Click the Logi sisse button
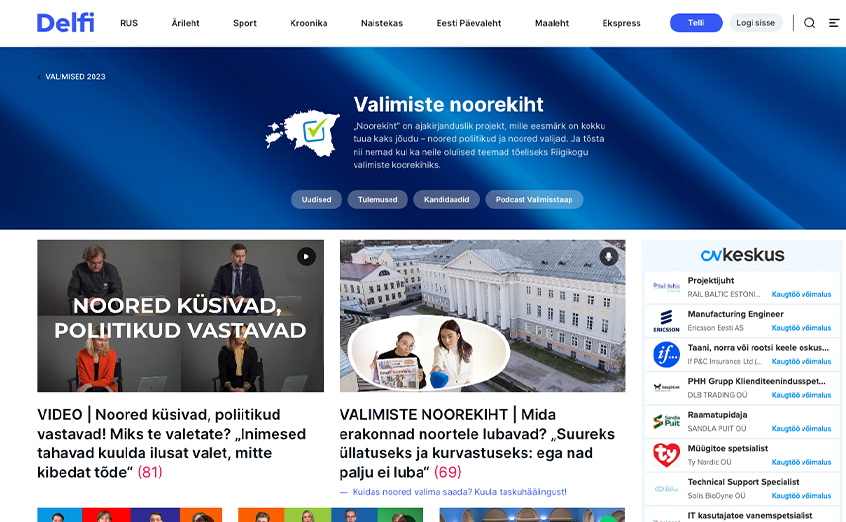The width and height of the screenshot is (846, 522). coord(755,23)
